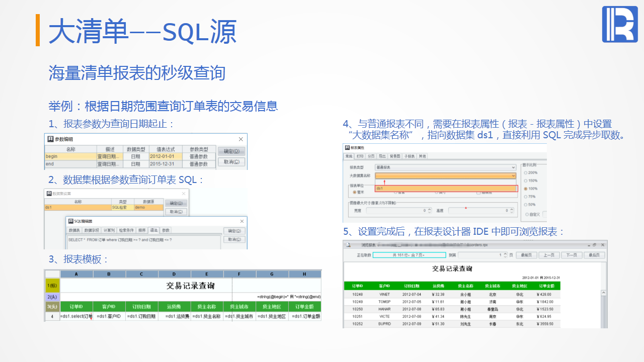
Task: Click 取消 in the 数据集设置 dialog
Action: click(x=176, y=212)
